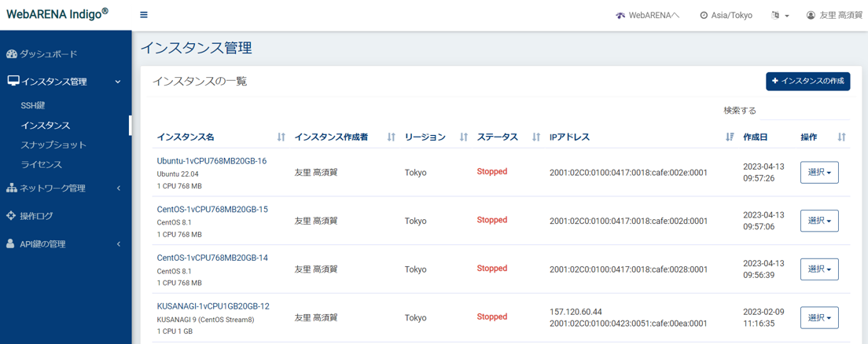This screenshot has width=868, height=344.
Task: Click the dashboard gauge icon in sidebar
Action: coord(11,54)
